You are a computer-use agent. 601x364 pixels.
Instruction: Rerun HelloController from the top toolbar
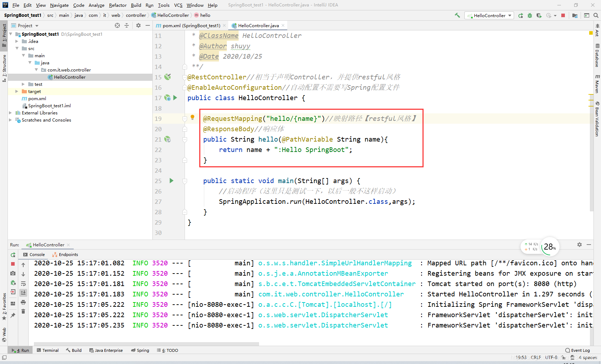pyautogui.click(x=521, y=15)
